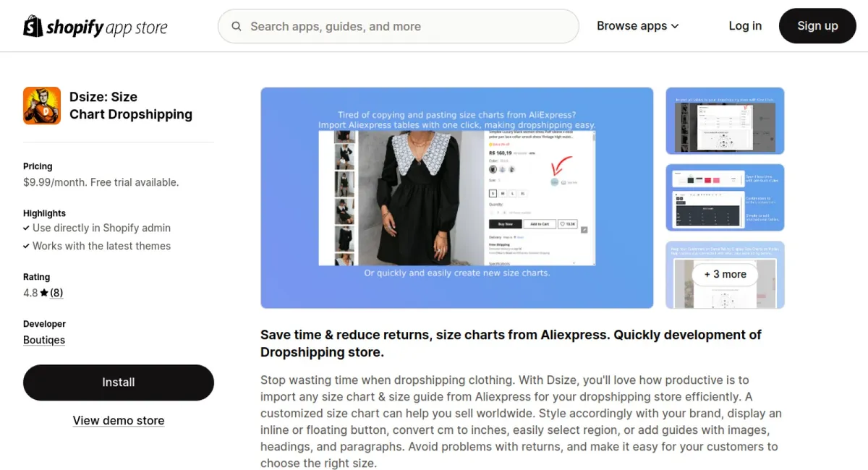Open the Boutiqes developer link
868x470 pixels.
pos(44,340)
